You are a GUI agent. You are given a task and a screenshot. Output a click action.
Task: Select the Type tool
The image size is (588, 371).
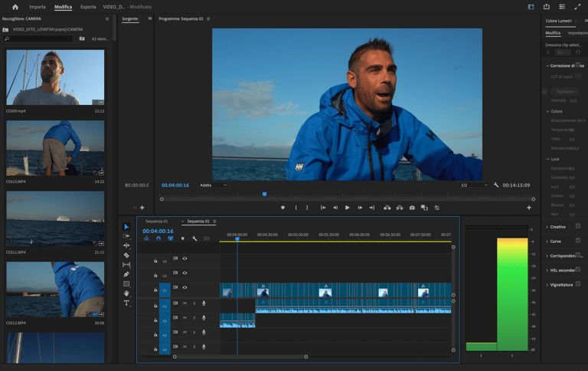[x=126, y=303]
